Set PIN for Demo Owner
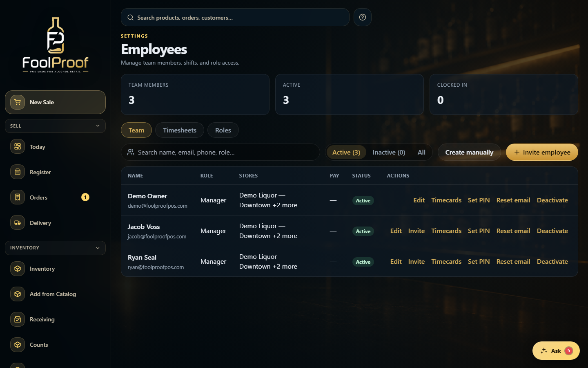The width and height of the screenshot is (588, 368). (x=479, y=200)
